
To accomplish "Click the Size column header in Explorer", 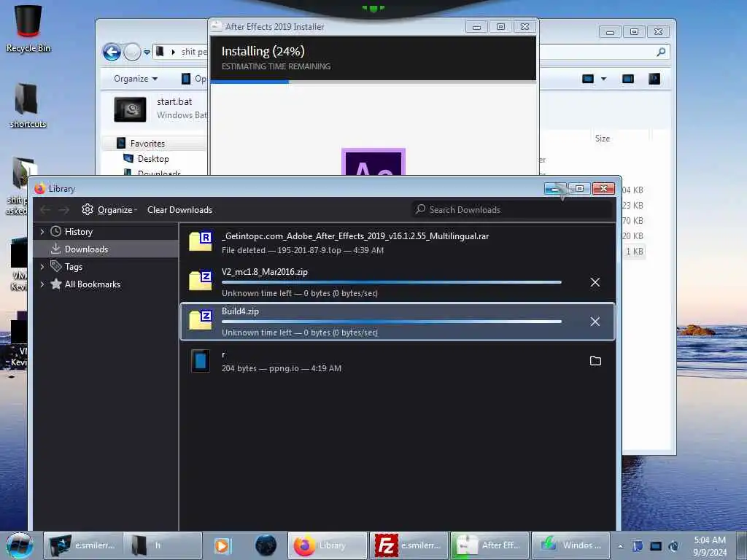I will (602, 138).
